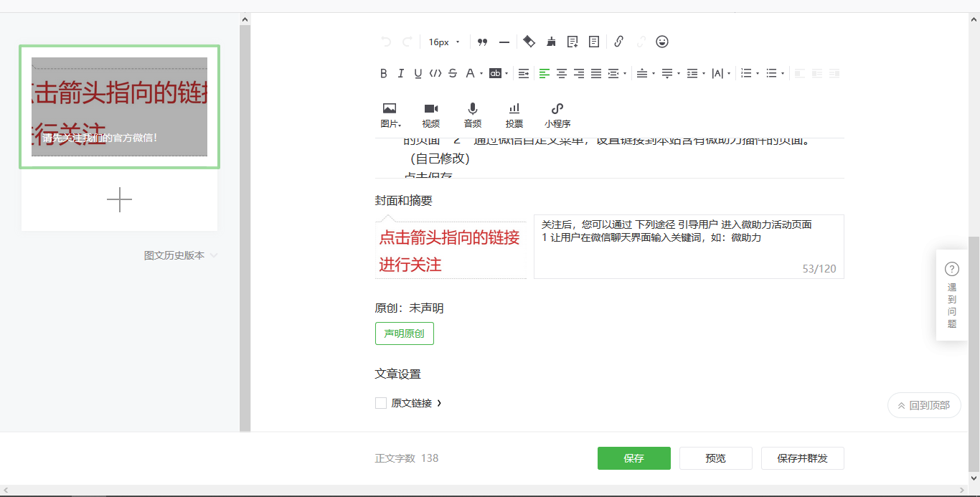Expand the 图文历史版本 version list
The image size is (980, 497).
pos(182,255)
